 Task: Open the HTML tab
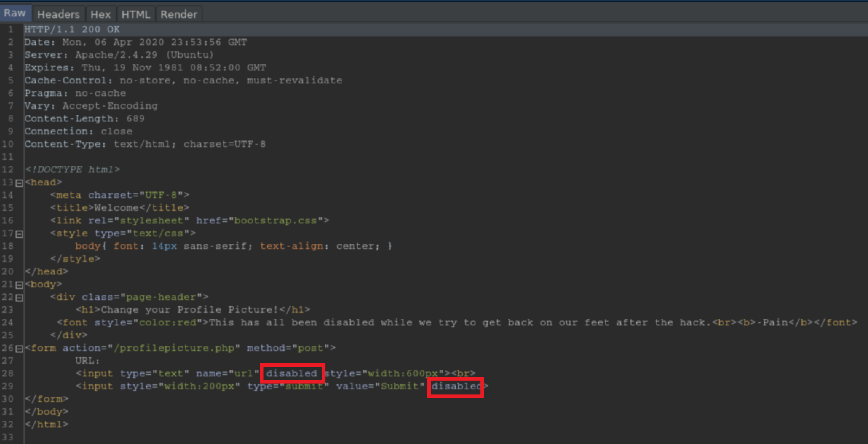[x=135, y=14]
